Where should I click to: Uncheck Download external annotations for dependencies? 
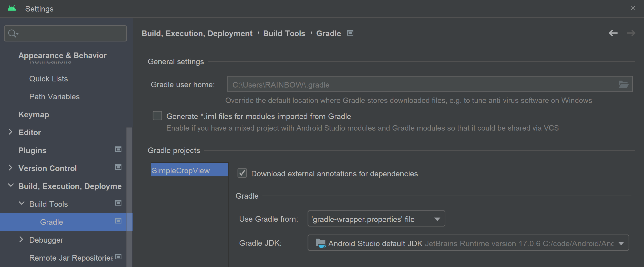point(242,173)
